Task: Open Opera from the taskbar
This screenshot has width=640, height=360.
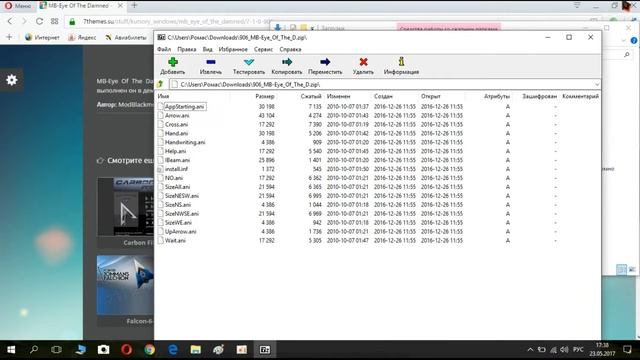Action: (127, 350)
